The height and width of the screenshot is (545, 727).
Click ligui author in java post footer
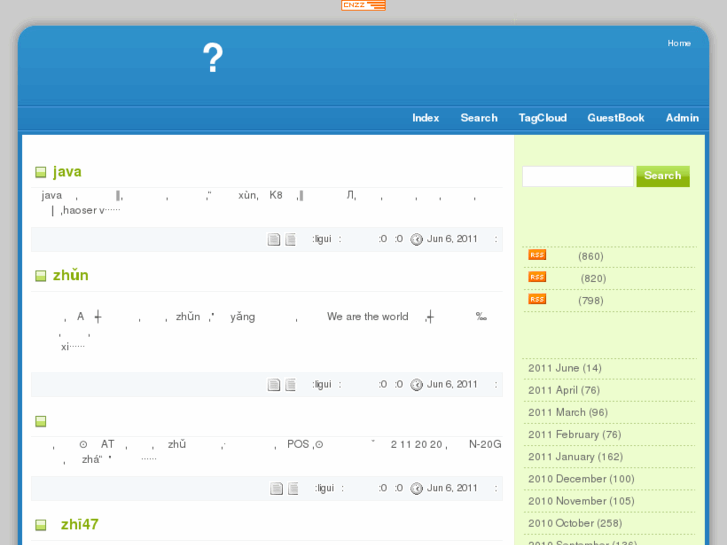point(323,239)
